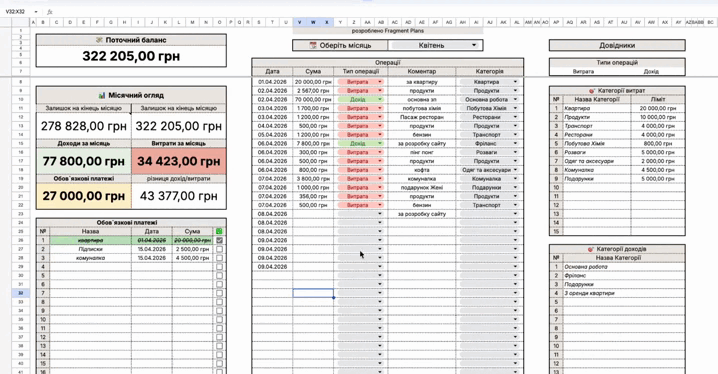Click the money icon beside Поточний баланс
The image size is (718, 374).
click(x=99, y=40)
